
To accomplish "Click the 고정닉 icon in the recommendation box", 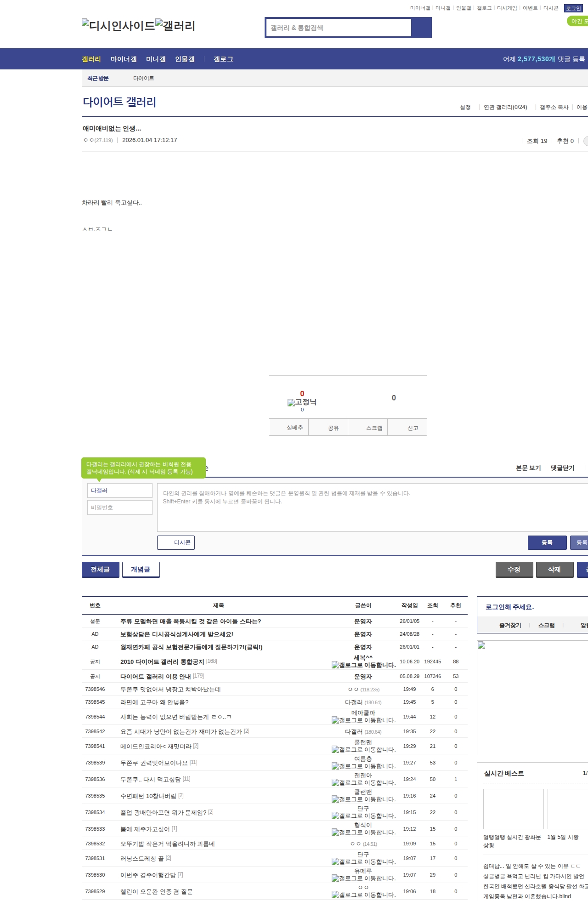I will point(302,402).
